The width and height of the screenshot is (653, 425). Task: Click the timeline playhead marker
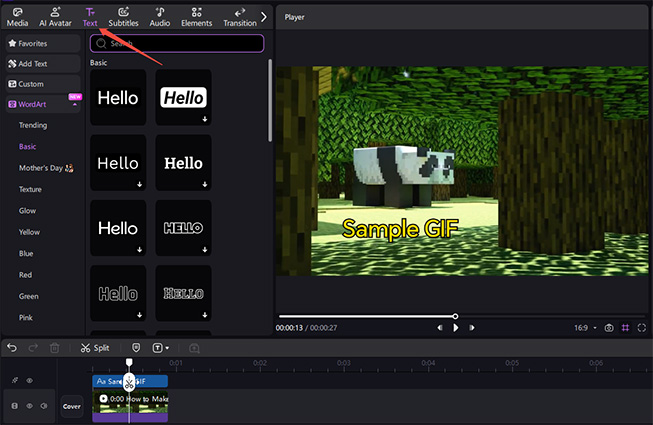click(x=129, y=362)
